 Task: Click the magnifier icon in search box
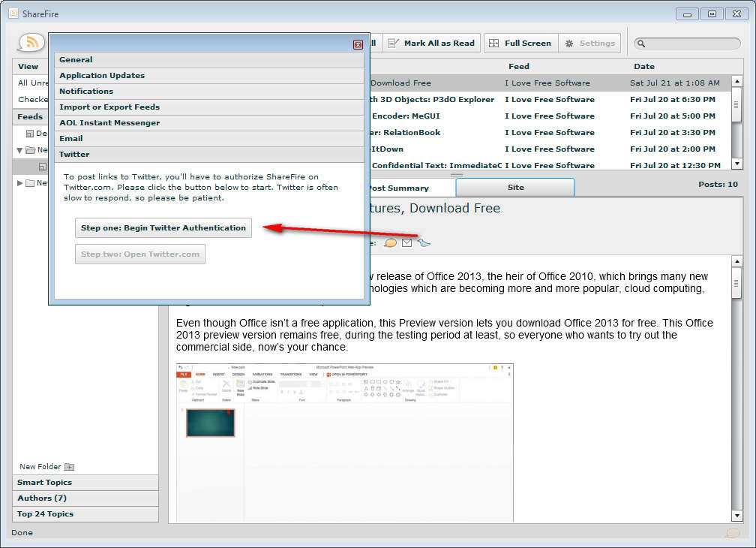[x=643, y=44]
